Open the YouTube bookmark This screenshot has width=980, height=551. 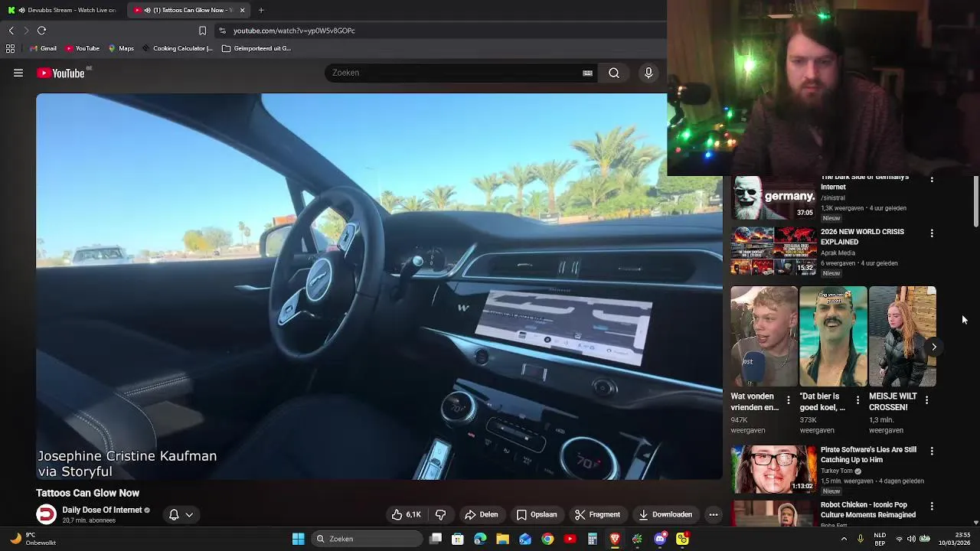coord(83,48)
